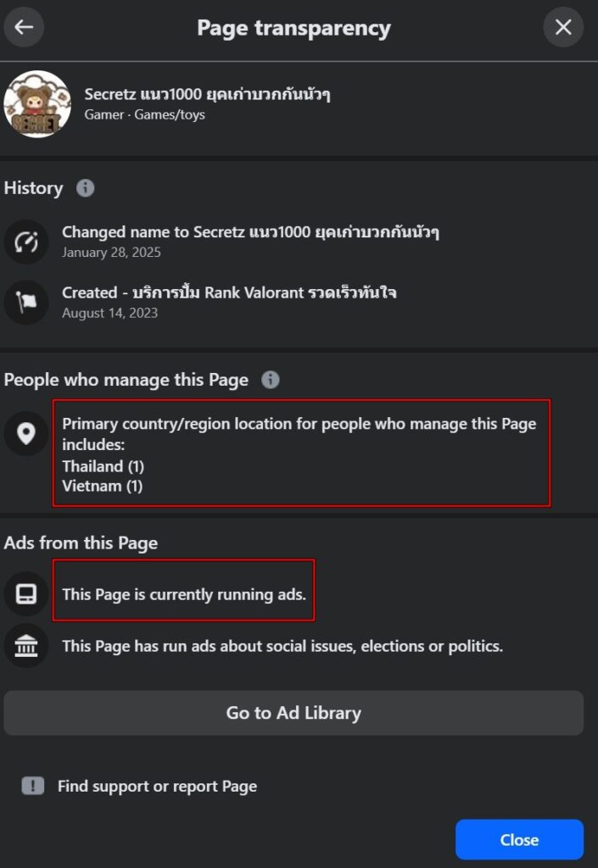Open the Secretz page profile picture
The width and height of the screenshot is (598, 868).
tap(36, 103)
